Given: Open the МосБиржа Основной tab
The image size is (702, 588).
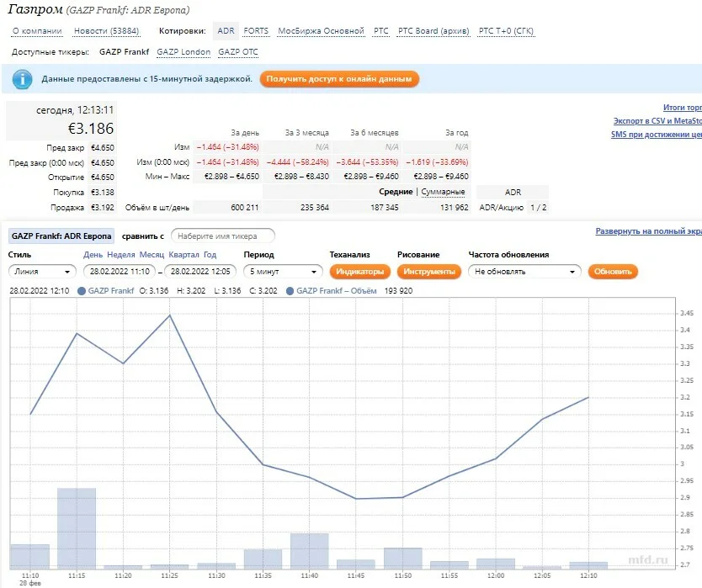Looking at the screenshot, I should [x=321, y=31].
